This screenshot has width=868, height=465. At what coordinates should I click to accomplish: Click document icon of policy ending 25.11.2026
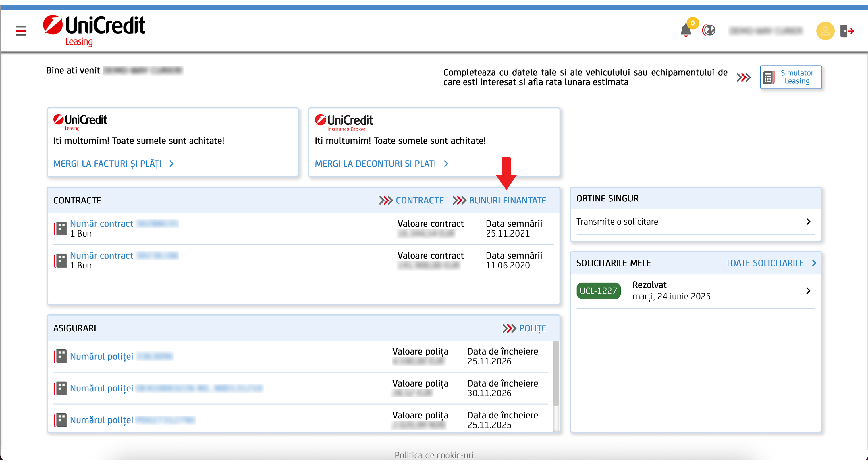[x=60, y=356]
